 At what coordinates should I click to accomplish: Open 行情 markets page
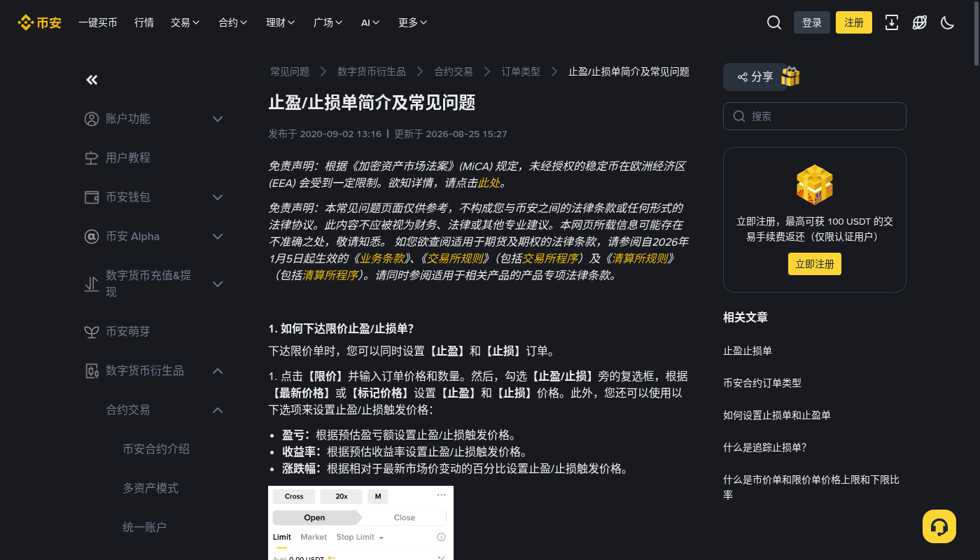(x=144, y=22)
